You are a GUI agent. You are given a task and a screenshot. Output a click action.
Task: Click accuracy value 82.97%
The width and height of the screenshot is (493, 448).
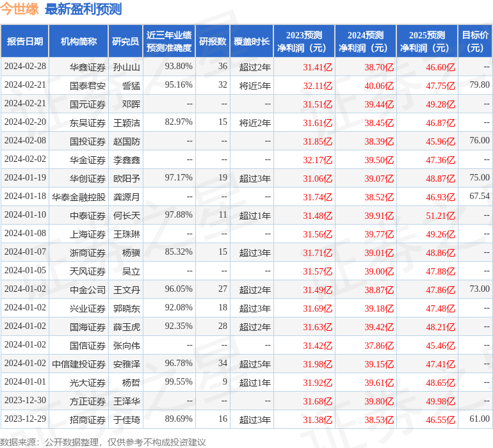179,122
